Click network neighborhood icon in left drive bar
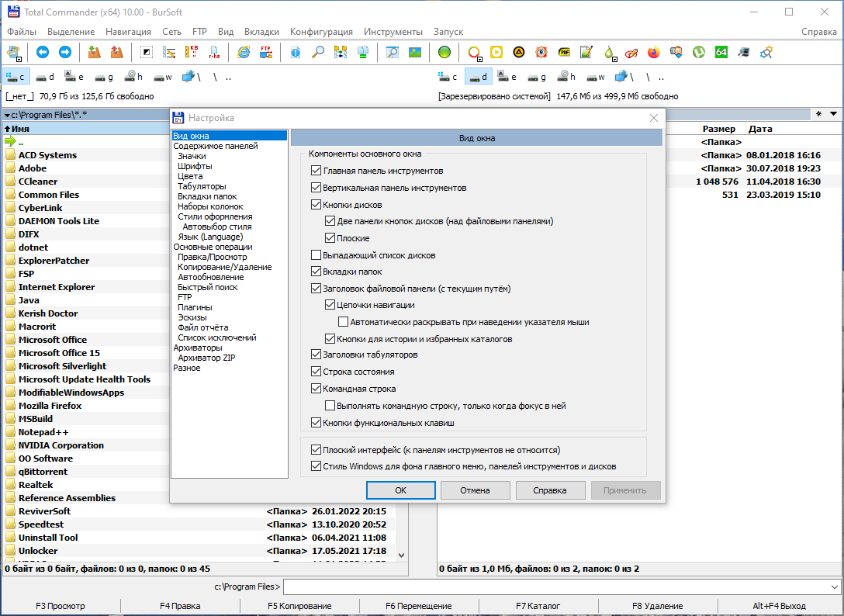Viewport: 844px width, 616px height. tap(191, 77)
